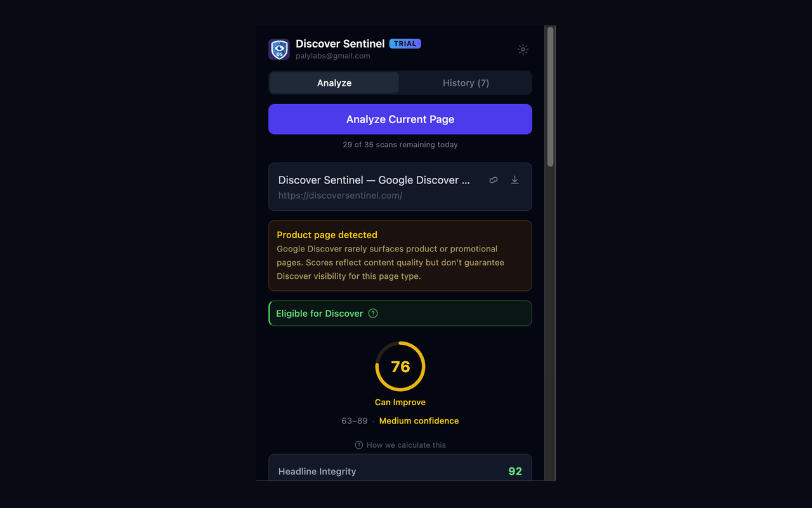The width and height of the screenshot is (812, 508).
Task: Select the Product page detected warning
Action: (x=400, y=256)
